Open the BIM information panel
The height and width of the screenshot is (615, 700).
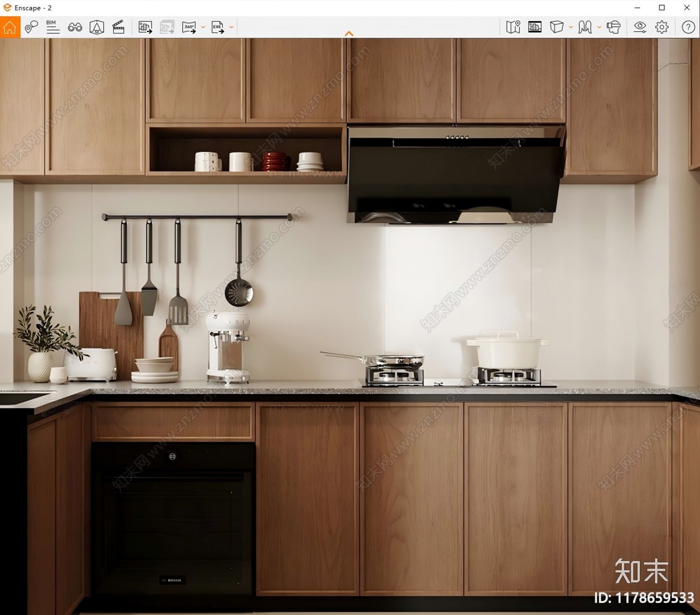[x=53, y=27]
